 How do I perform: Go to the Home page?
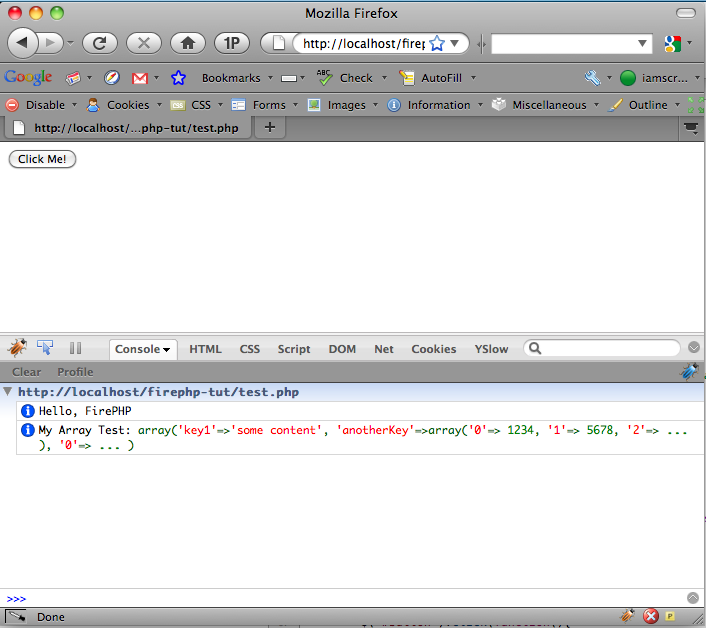188,43
